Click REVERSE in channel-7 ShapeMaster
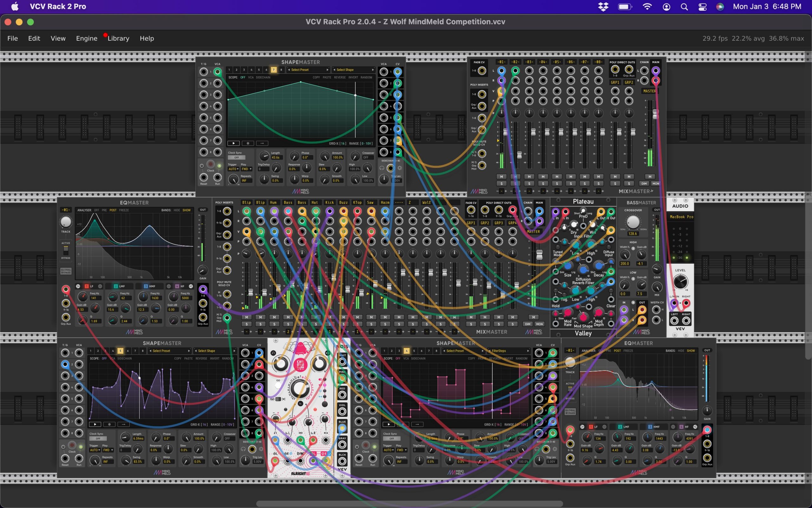This screenshot has height=508, width=812. tap(340, 77)
